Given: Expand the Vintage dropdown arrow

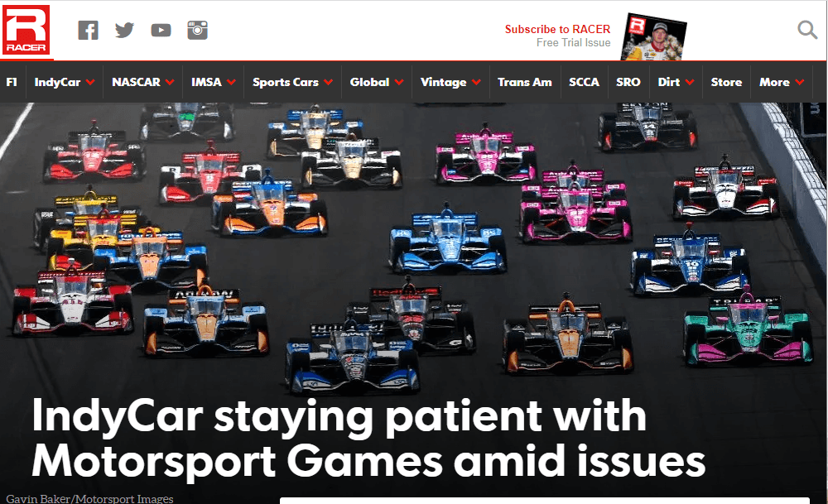Looking at the screenshot, I should 476,82.
